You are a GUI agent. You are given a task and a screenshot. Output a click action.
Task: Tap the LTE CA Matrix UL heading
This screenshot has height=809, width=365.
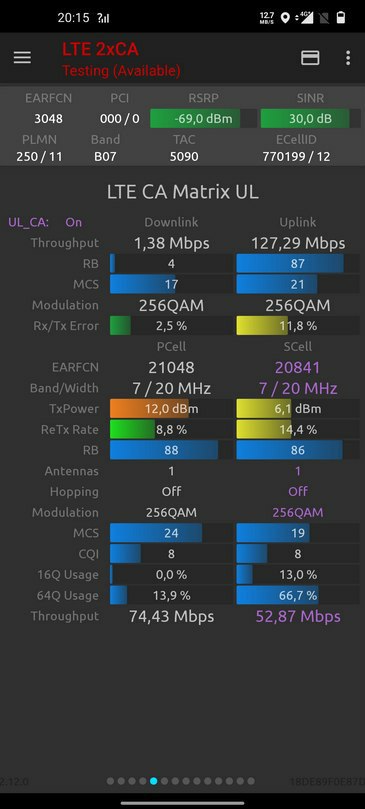183,192
